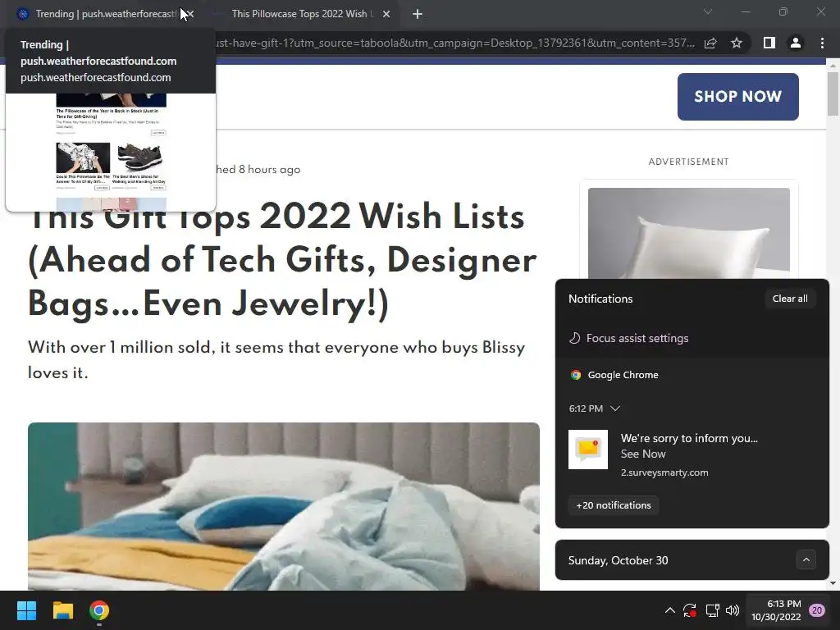Click the yellow message notification icon

(587, 450)
